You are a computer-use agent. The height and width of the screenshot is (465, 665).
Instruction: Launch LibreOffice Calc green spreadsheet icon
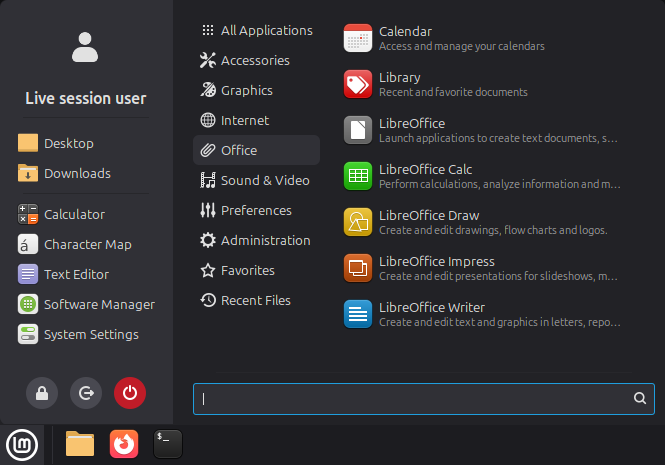(x=358, y=176)
